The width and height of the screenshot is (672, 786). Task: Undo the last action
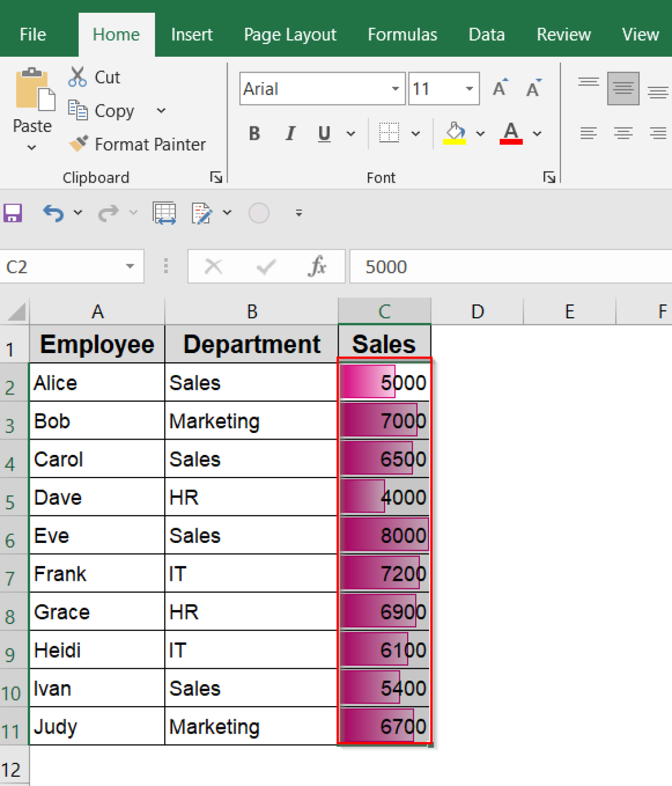pos(53,213)
